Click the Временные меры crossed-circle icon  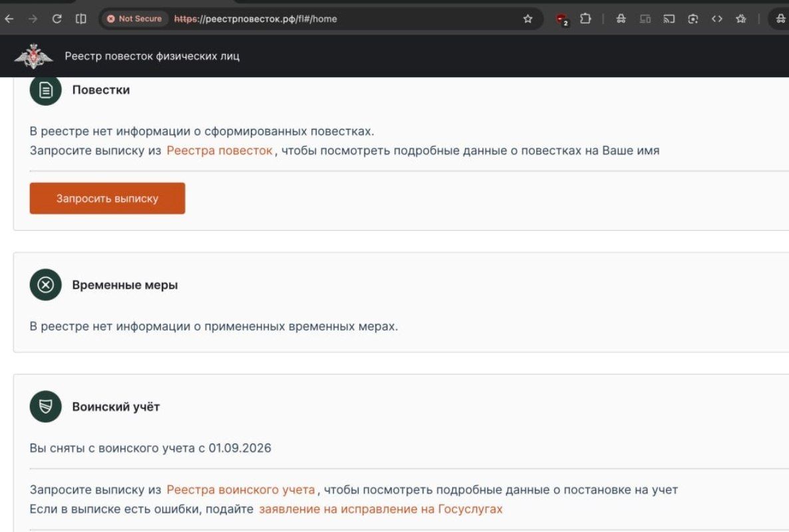pos(45,285)
